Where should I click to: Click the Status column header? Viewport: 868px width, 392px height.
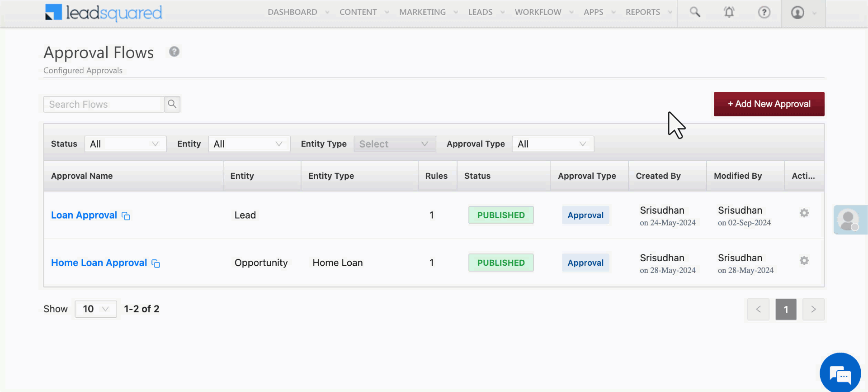pyautogui.click(x=504, y=176)
